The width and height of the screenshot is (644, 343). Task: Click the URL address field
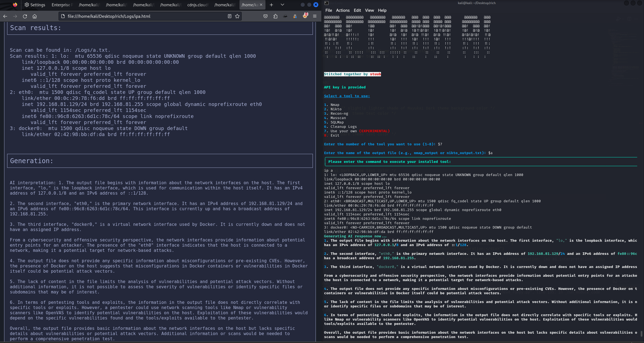pos(145,16)
